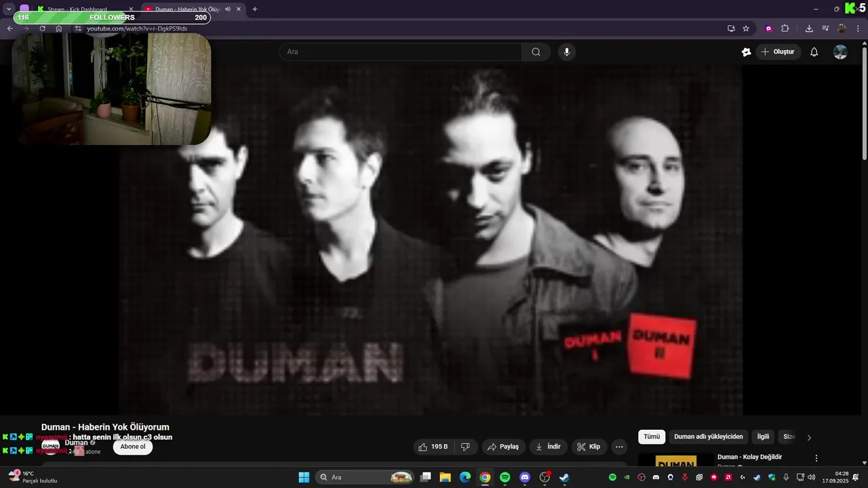
Task: Go back to the previous page
Action: tap(10, 28)
